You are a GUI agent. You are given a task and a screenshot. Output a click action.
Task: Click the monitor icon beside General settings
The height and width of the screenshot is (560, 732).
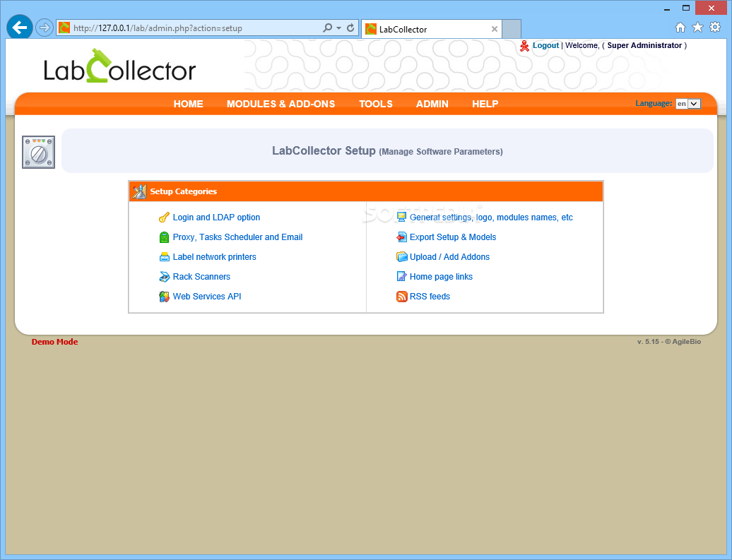(401, 217)
